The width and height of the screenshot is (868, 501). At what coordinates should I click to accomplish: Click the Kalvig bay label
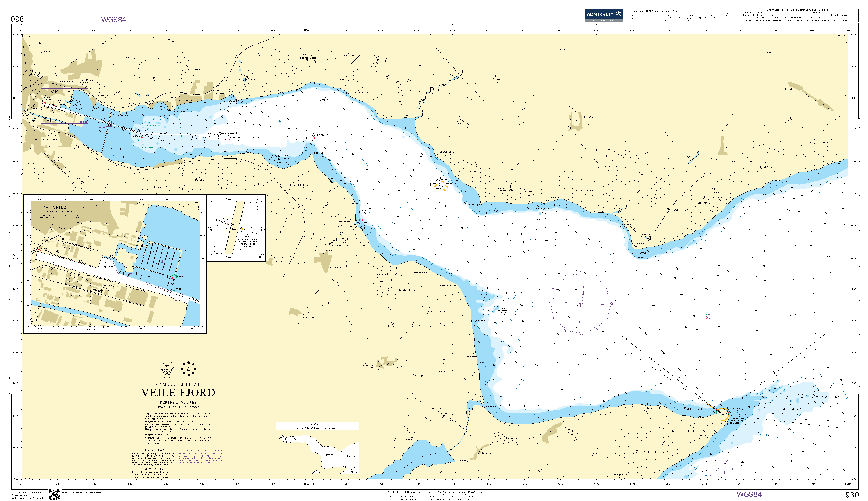point(693,408)
